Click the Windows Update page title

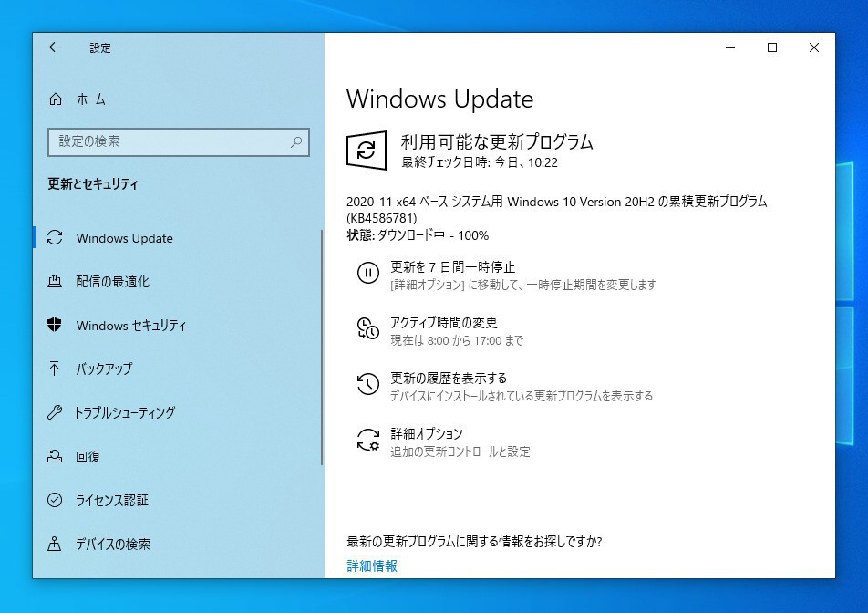click(439, 99)
